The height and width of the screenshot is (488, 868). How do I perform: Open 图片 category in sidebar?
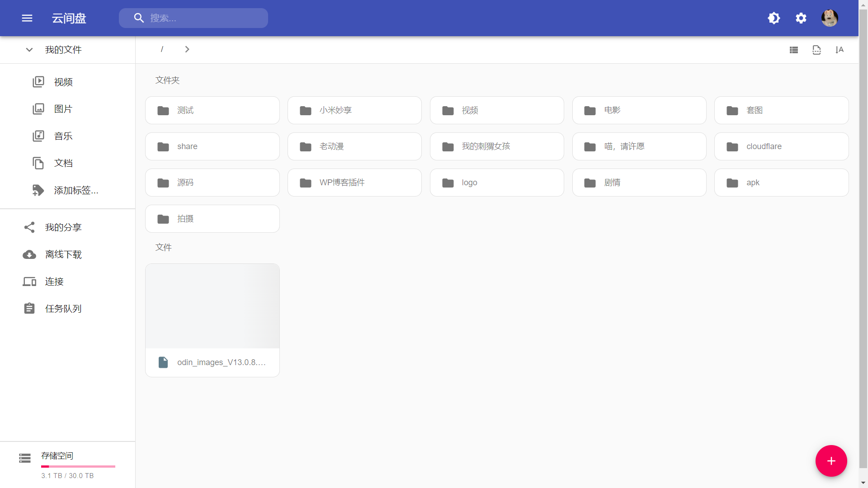click(x=63, y=109)
